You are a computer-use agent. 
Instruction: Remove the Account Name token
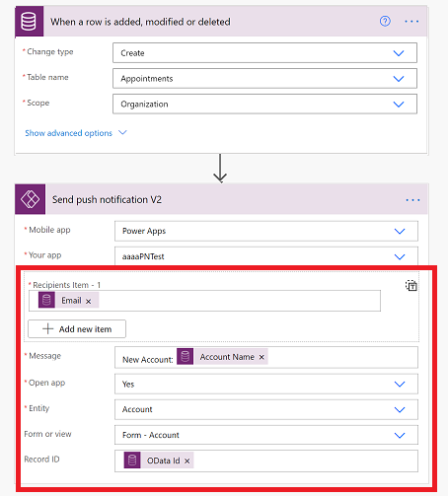[261, 357]
